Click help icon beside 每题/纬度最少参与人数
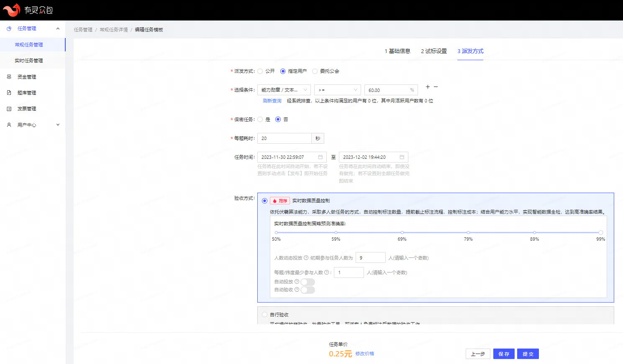This screenshot has height=364, width=623. (x=327, y=272)
